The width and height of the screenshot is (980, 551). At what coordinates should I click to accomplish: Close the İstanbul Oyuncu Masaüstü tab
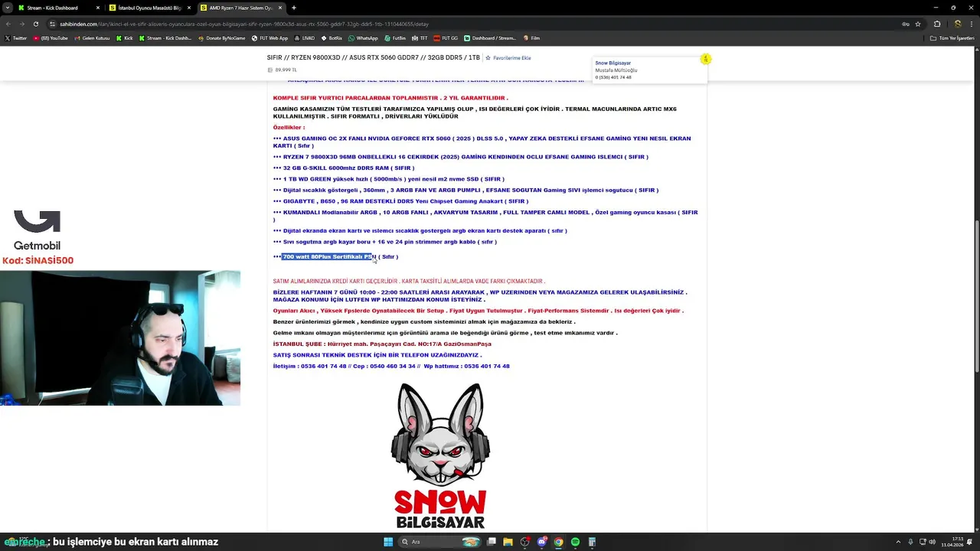[188, 8]
